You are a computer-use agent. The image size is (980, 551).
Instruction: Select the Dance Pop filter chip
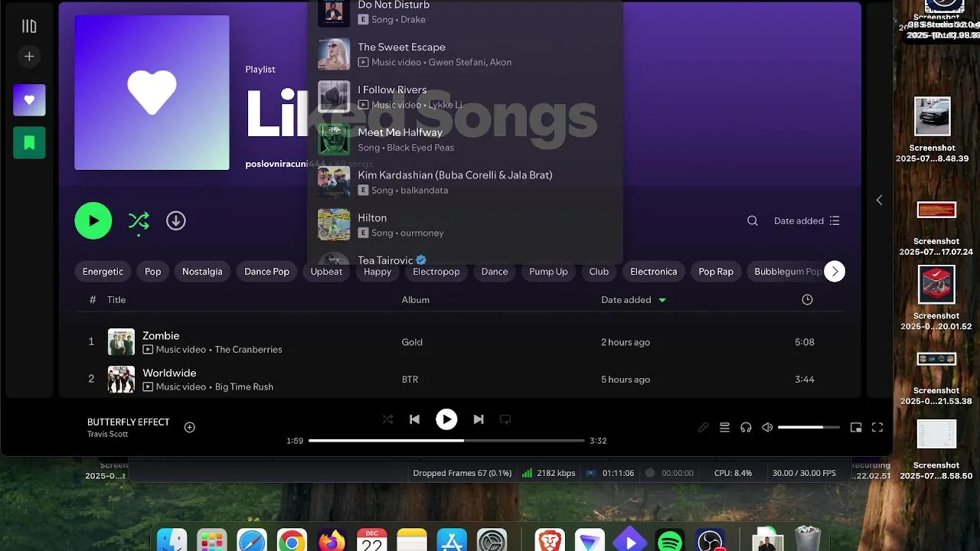tap(266, 272)
